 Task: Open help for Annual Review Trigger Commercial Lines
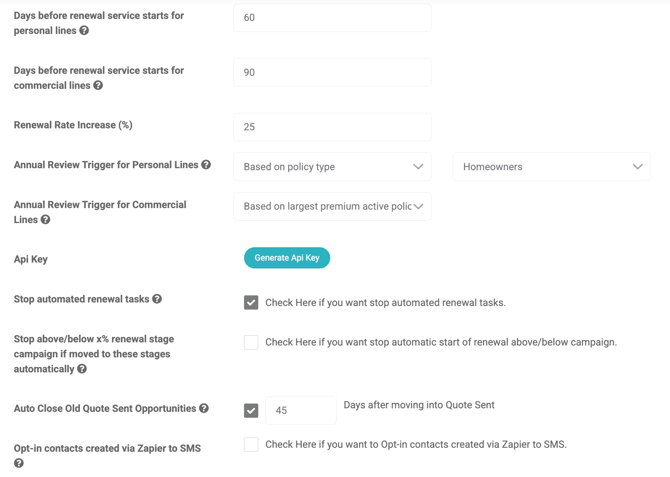[46, 220]
